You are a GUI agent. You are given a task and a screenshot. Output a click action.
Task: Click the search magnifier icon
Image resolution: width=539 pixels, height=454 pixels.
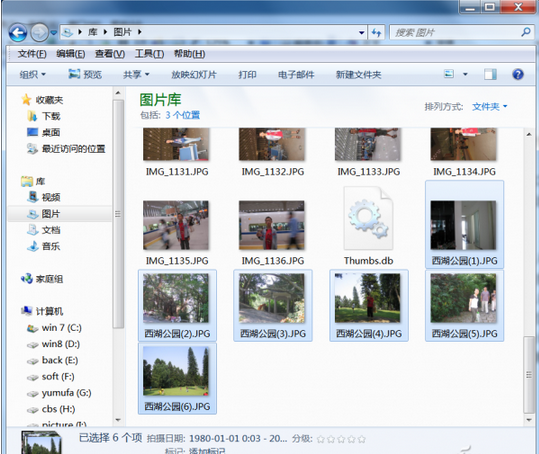click(525, 32)
